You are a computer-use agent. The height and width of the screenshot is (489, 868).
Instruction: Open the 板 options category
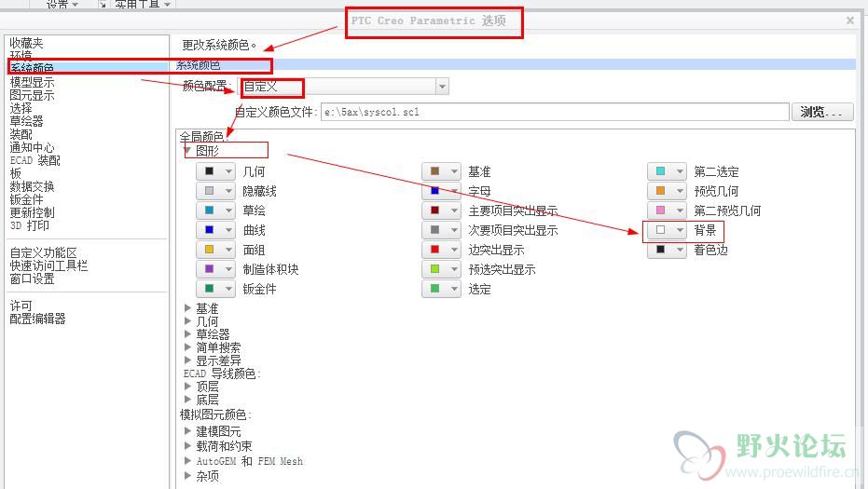pos(16,173)
